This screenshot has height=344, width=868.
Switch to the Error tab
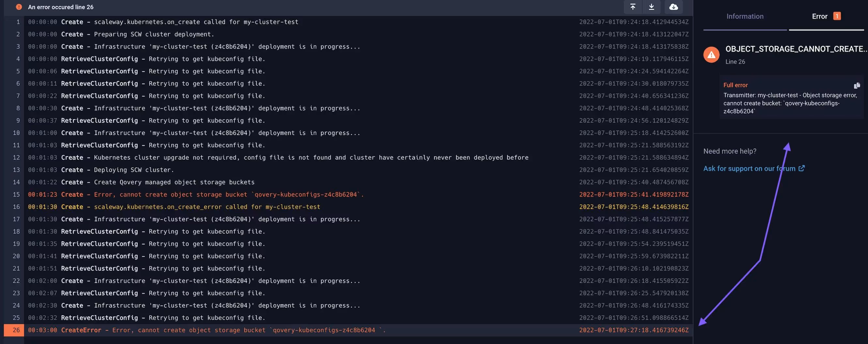pos(820,16)
